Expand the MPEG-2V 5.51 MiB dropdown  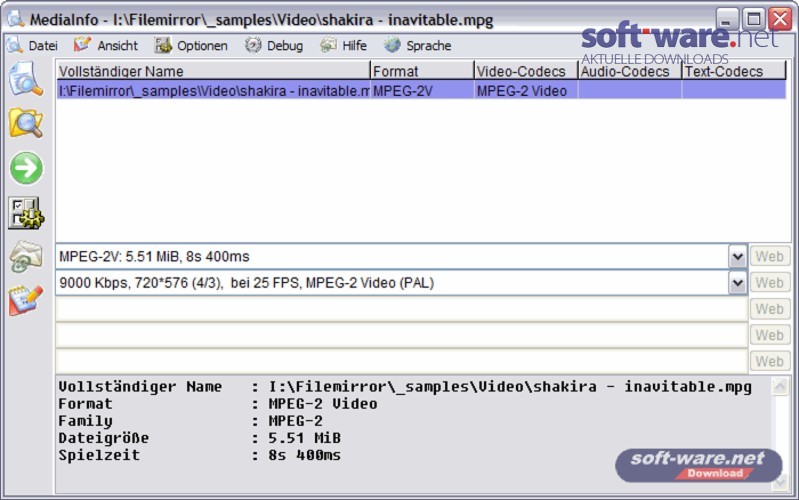click(737, 256)
